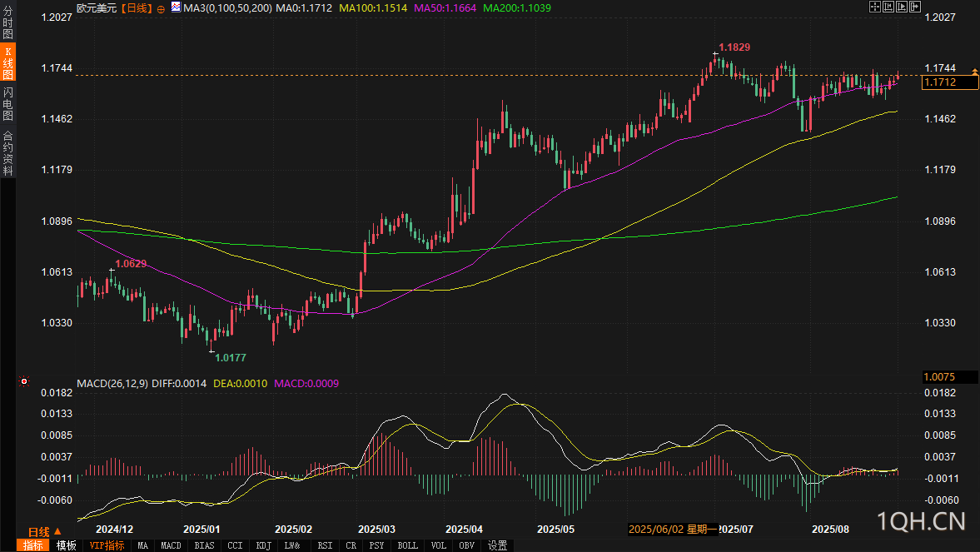
Task: Click the chart playback icon at top right
Action: click(x=902, y=7)
